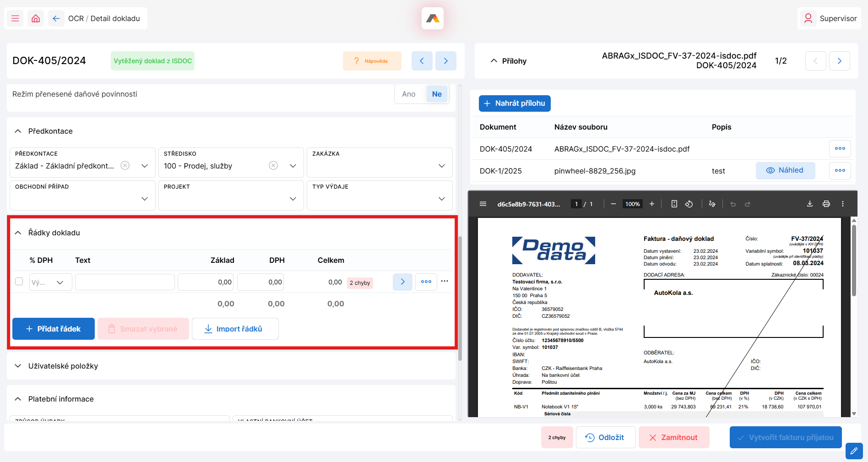Click the Základ amount field in the row
The width and height of the screenshot is (868, 462).
206,282
